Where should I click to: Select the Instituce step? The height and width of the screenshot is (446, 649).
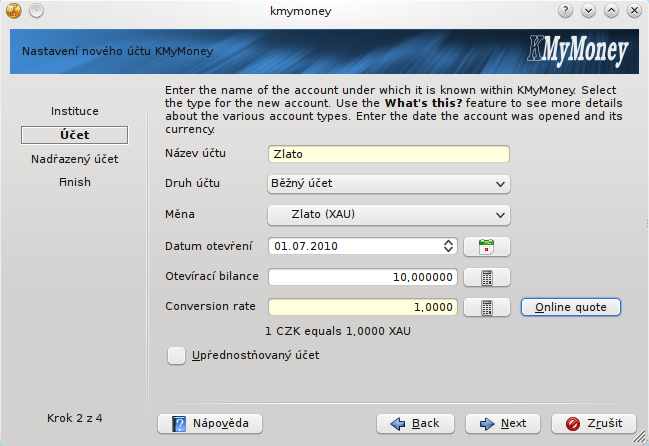pos(75,111)
